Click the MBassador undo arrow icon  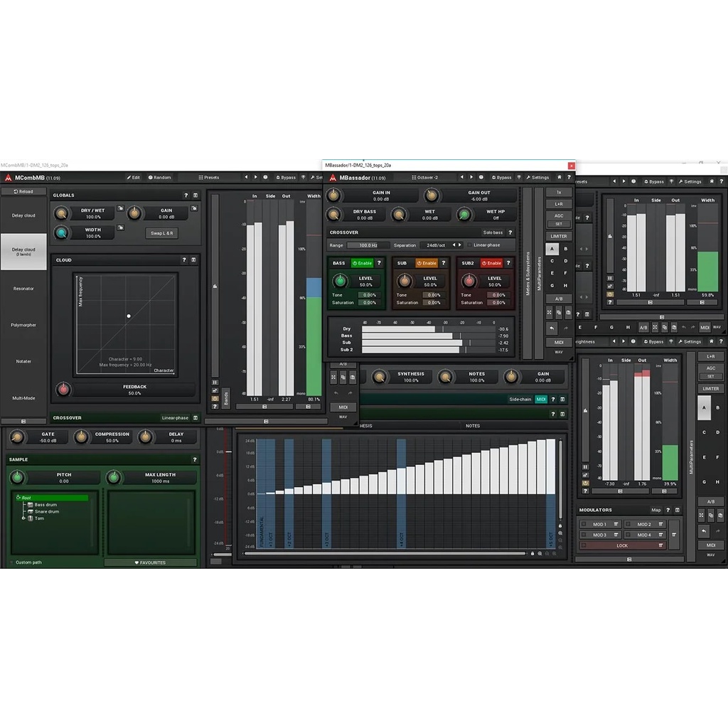coord(552,328)
